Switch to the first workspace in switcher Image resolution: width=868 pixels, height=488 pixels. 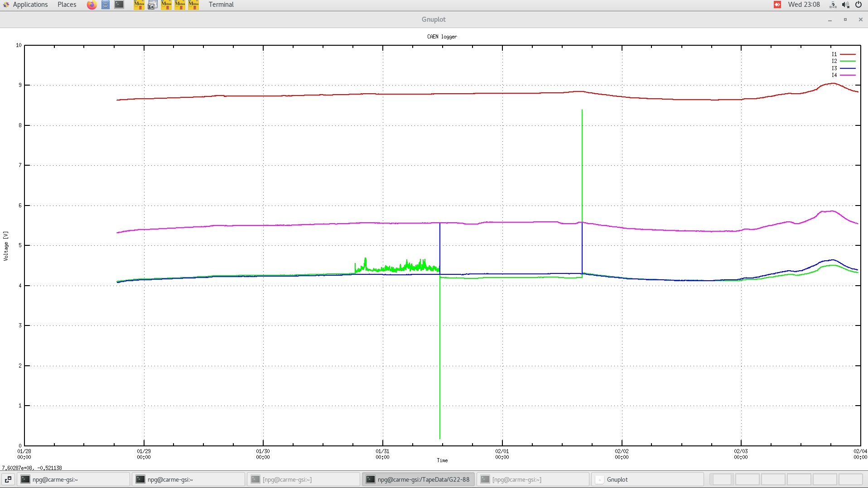(x=722, y=479)
